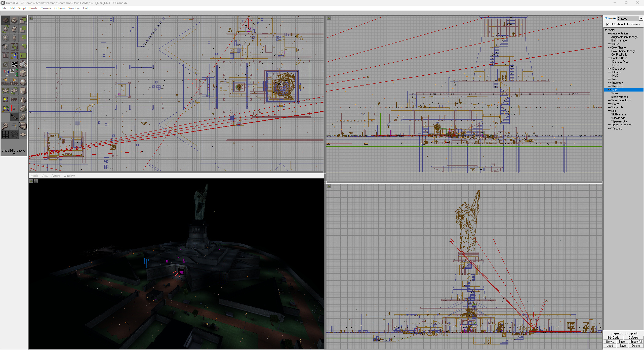644x350 pixels.
Task: Expand the Pawn class tree node
Action: click(x=609, y=104)
